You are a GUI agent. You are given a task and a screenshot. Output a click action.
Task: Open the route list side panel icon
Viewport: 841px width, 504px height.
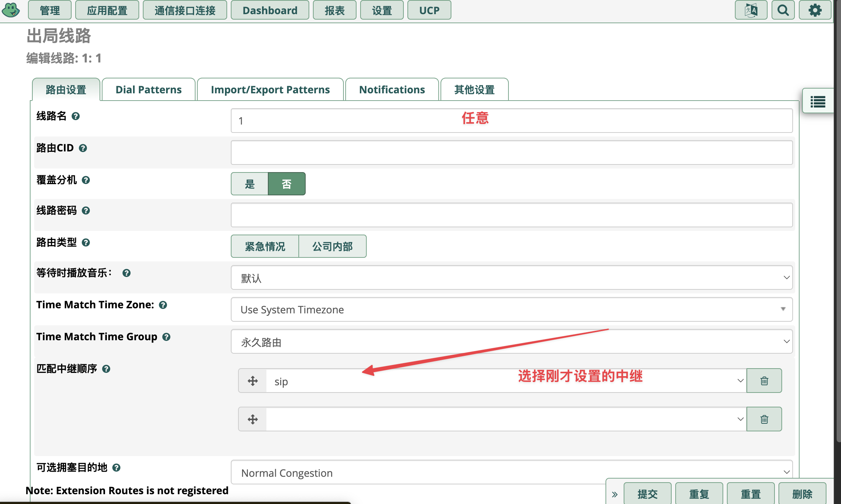[818, 102]
